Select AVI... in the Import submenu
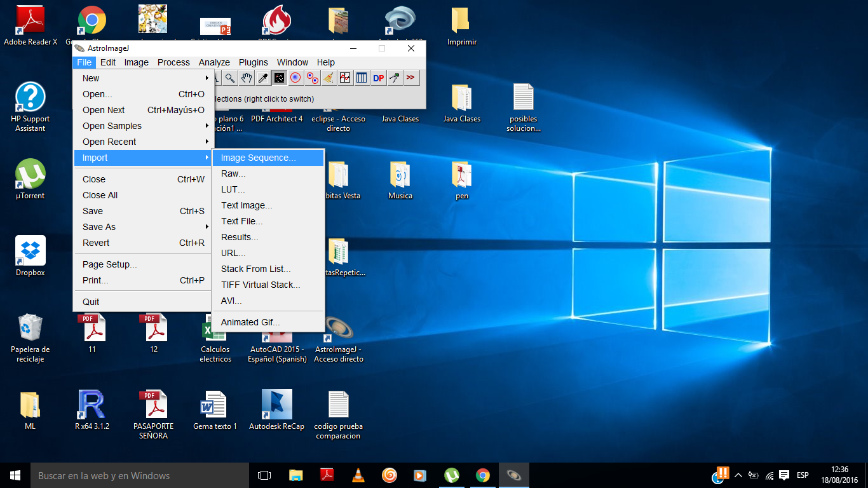This screenshot has height=488, width=868. [x=231, y=301]
